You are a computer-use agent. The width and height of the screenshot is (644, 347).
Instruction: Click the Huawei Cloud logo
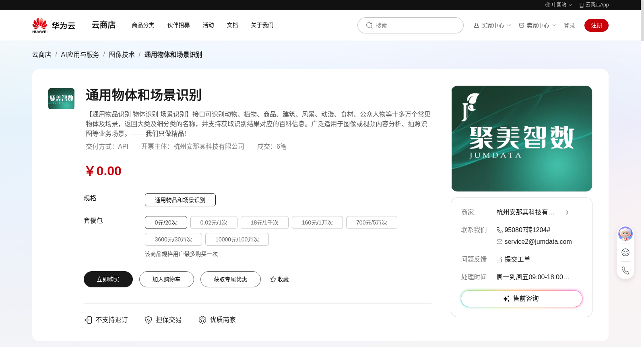(54, 25)
